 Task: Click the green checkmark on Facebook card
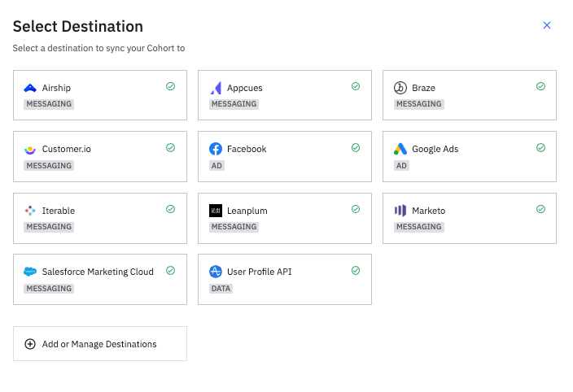tap(356, 147)
